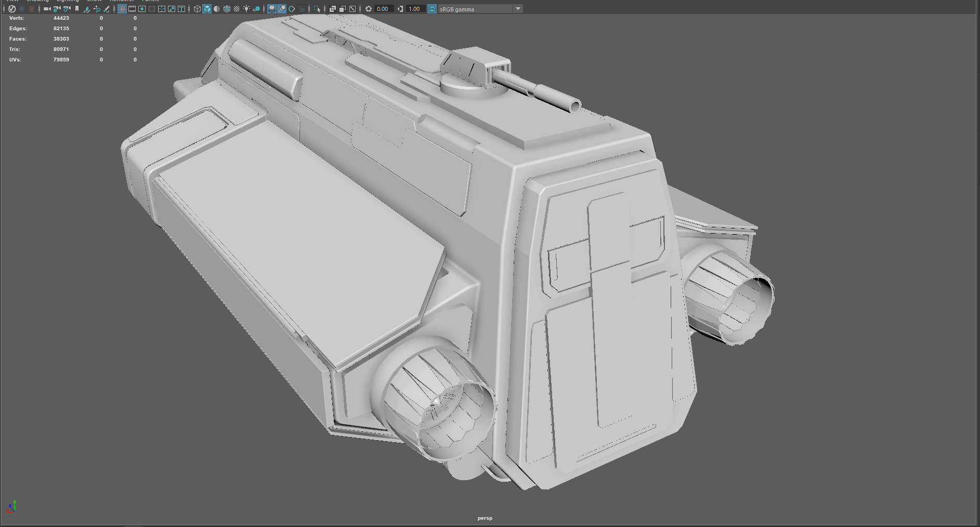The image size is (980, 527).
Task: Click the Verts count 44423
Action: tap(61, 18)
